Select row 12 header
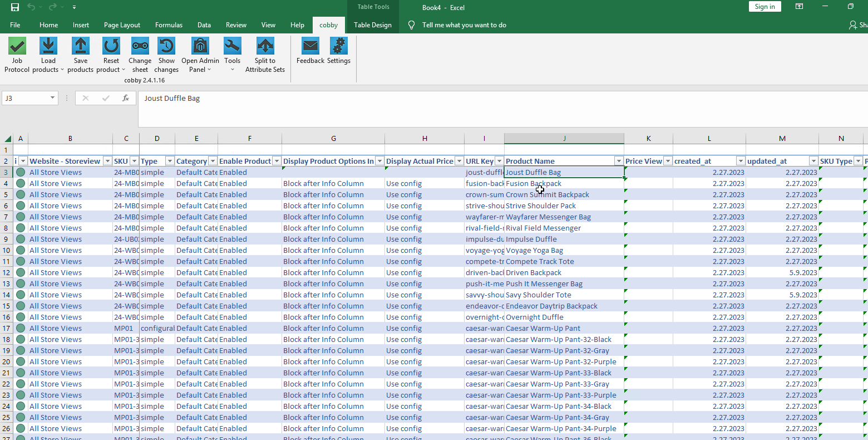The width and height of the screenshot is (868, 440). (7, 272)
